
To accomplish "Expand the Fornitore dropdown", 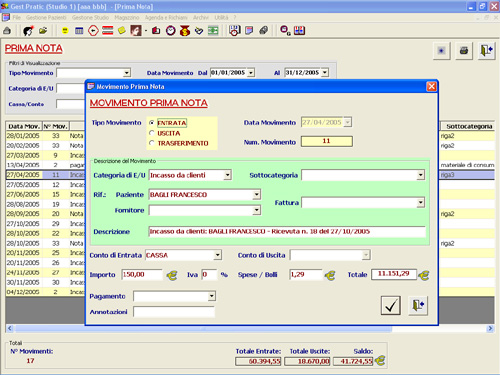I will (x=256, y=210).
